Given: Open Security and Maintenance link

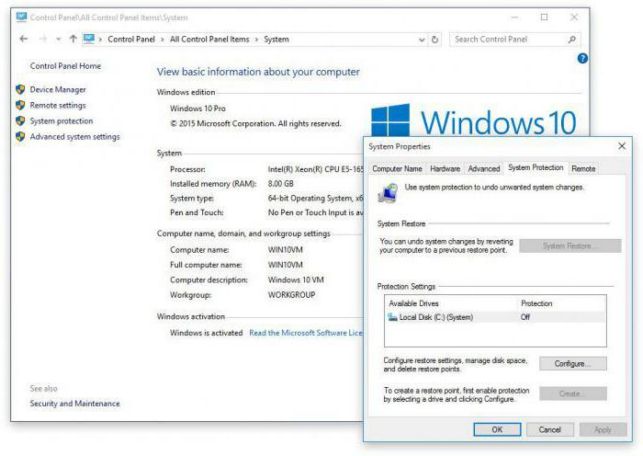Looking at the screenshot, I should coord(75,404).
